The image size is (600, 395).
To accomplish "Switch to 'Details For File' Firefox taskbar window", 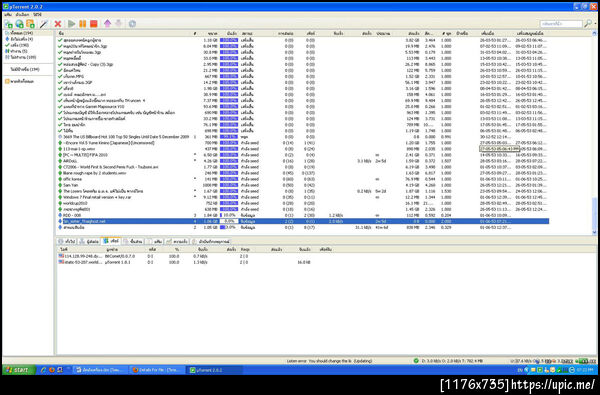I will (157, 370).
